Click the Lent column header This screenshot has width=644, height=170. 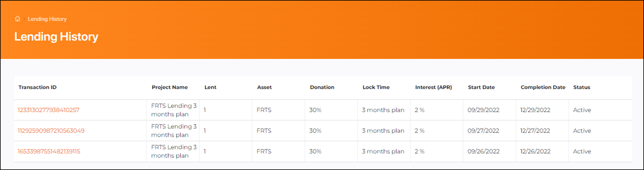pyautogui.click(x=210, y=87)
